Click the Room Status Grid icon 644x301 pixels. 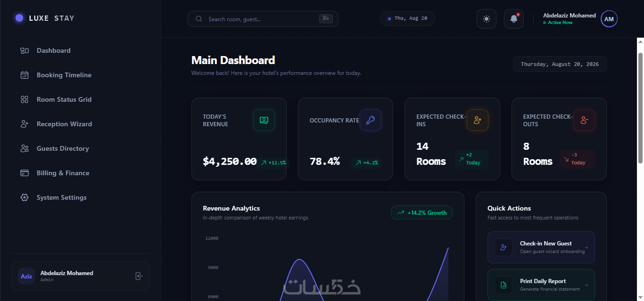click(x=25, y=99)
